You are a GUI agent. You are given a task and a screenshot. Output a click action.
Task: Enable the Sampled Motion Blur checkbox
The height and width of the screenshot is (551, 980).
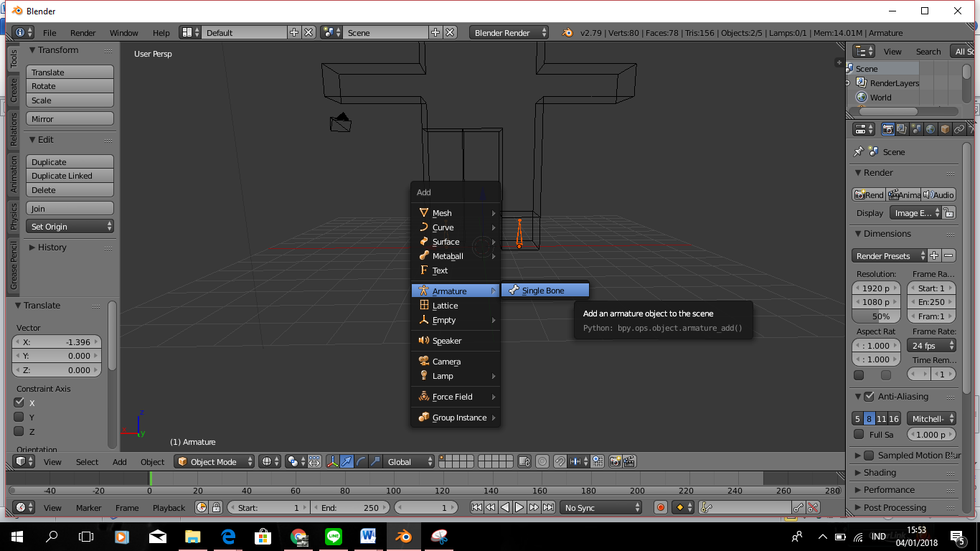(869, 456)
